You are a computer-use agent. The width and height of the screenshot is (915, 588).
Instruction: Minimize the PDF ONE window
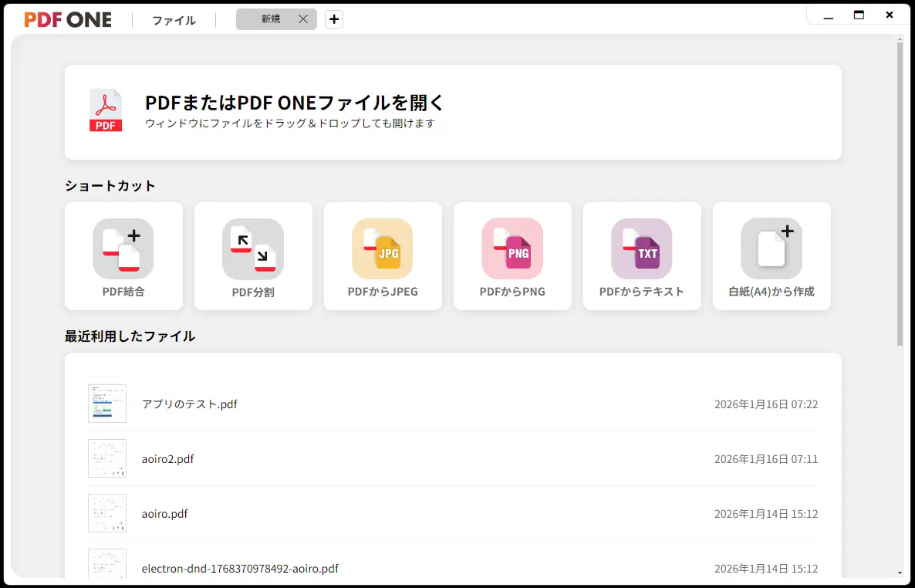[828, 18]
